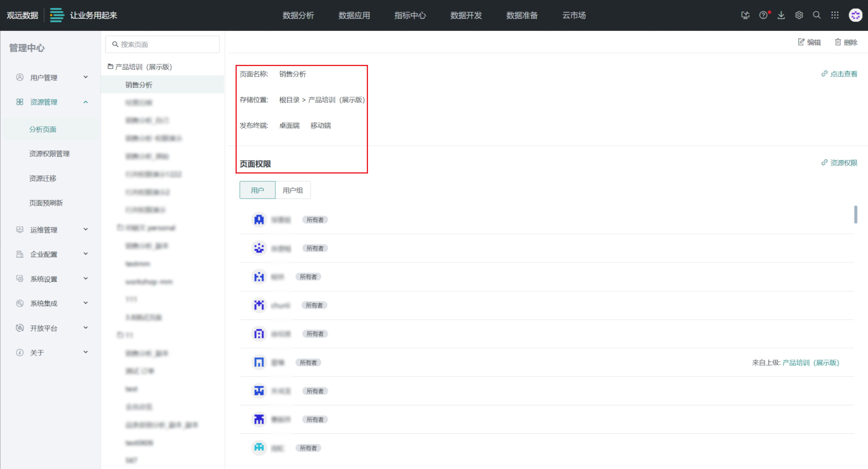Collapse the 资源管理 menu section

(x=86, y=102)
